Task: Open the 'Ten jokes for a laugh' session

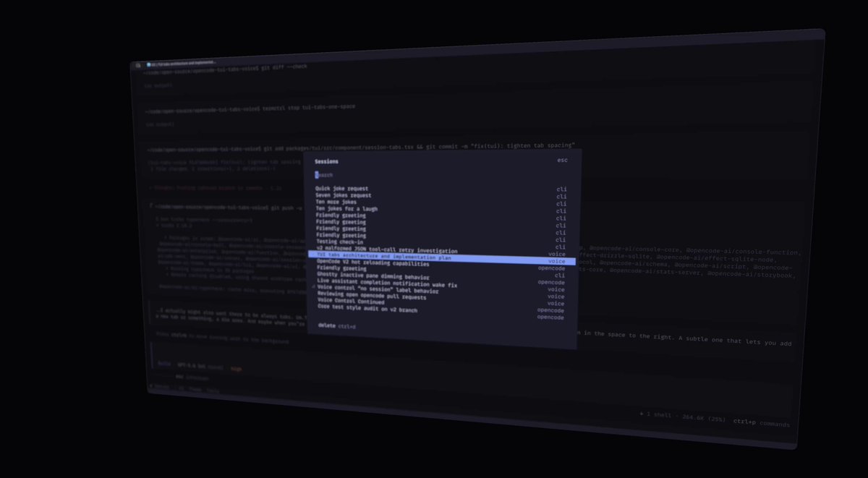Action: click(x=441, y=209)
